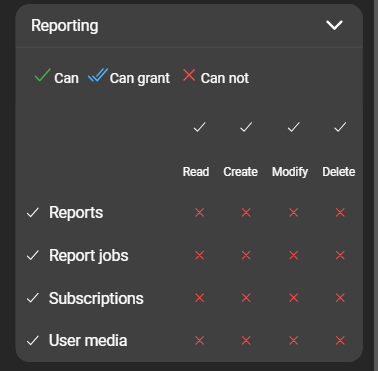378x371 pixels.
Task: Change Subscriptions Read permission
Action: pyautogui.click(x=199, y=298)
